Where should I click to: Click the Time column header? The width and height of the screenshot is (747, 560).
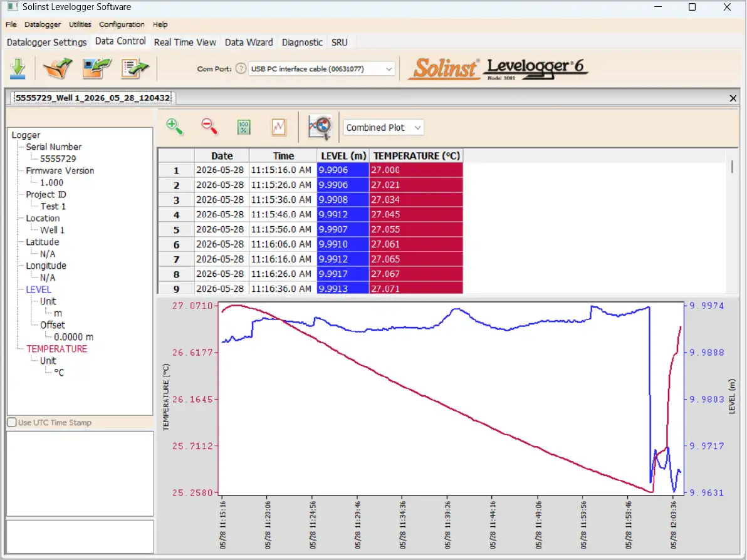pos(283,156)
